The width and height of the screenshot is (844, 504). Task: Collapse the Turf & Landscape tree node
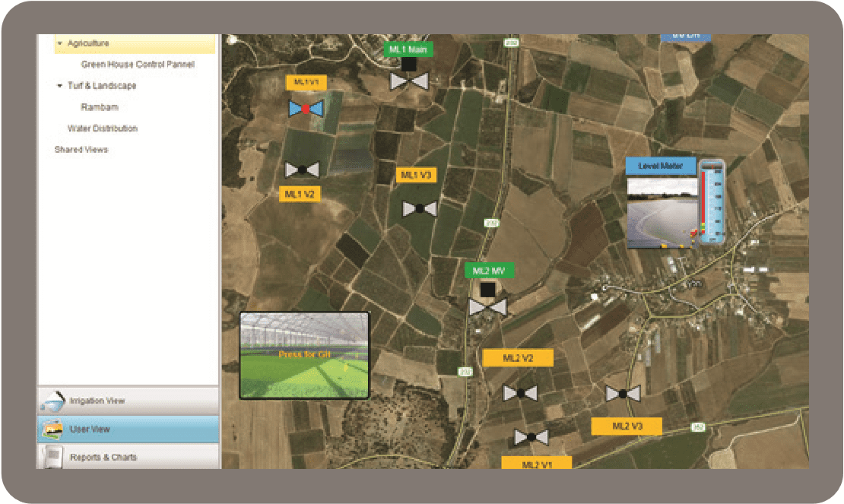click(60, 86)
